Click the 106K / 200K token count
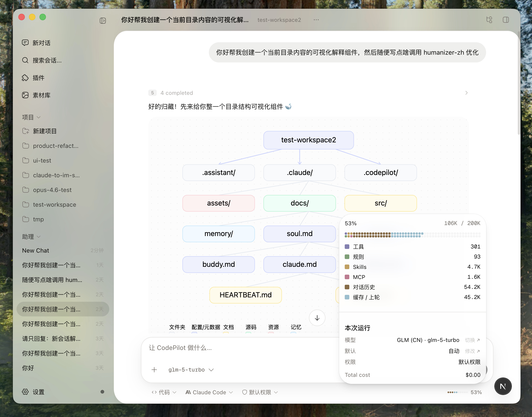This screenshot has height=417, width=532. tap(462, 223)
